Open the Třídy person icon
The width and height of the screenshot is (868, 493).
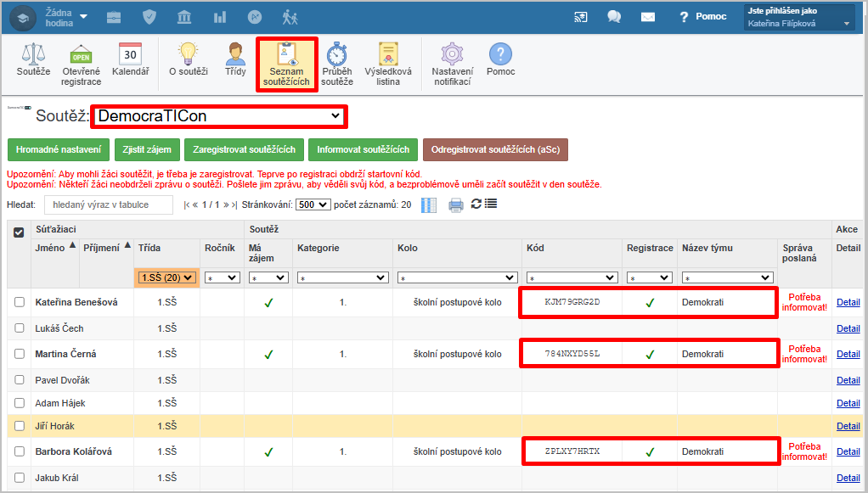pos(235,59)
